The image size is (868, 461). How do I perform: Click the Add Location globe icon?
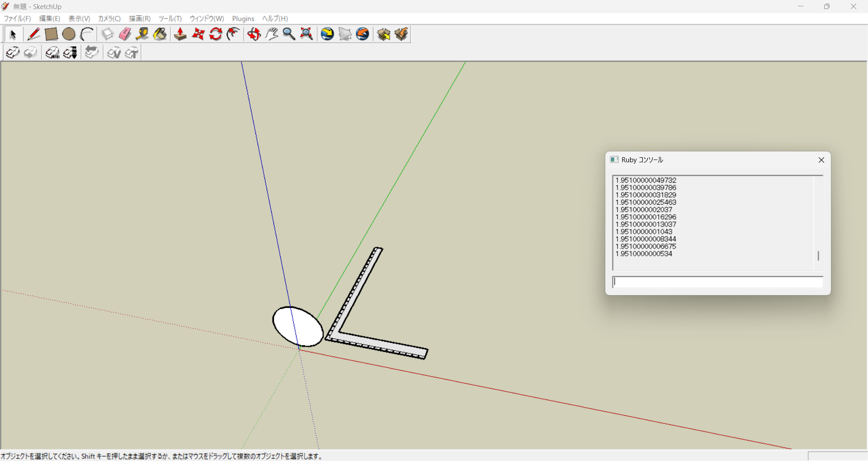coord(327,34)
